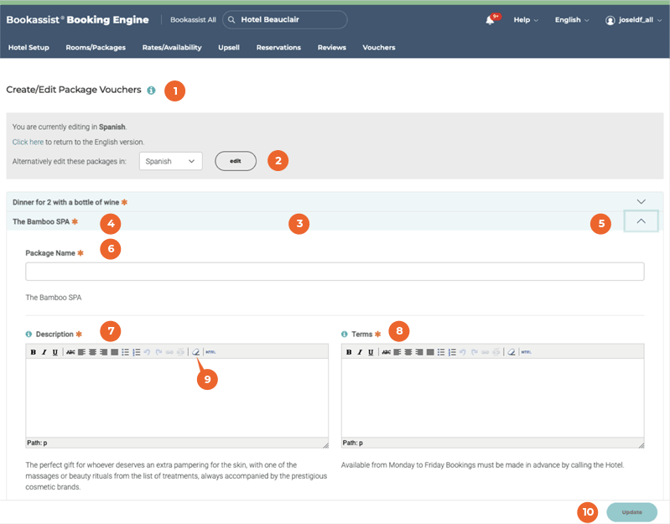
Task: Align right in Terms editor
Action: tap(419, 352)
